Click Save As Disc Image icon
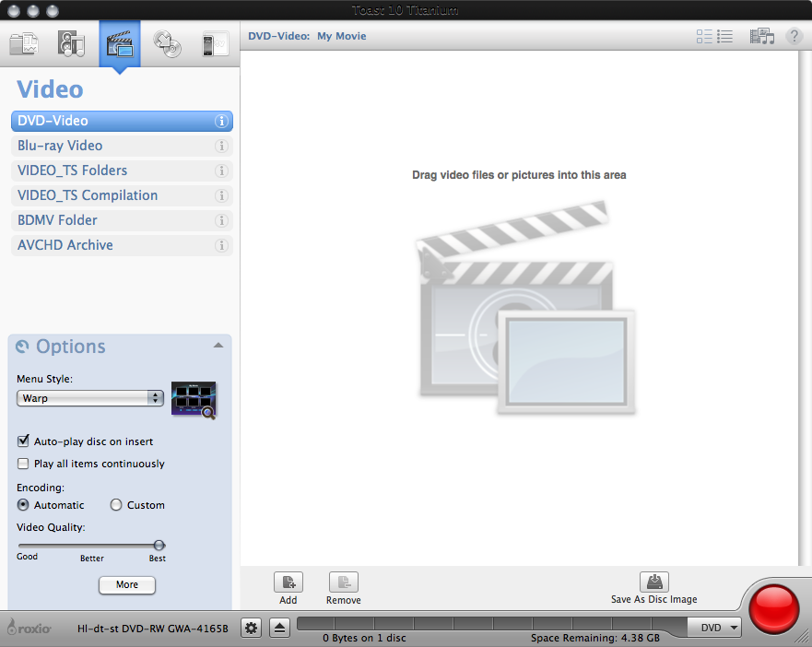This screenshot has height=647, width=812. point(654,582)
